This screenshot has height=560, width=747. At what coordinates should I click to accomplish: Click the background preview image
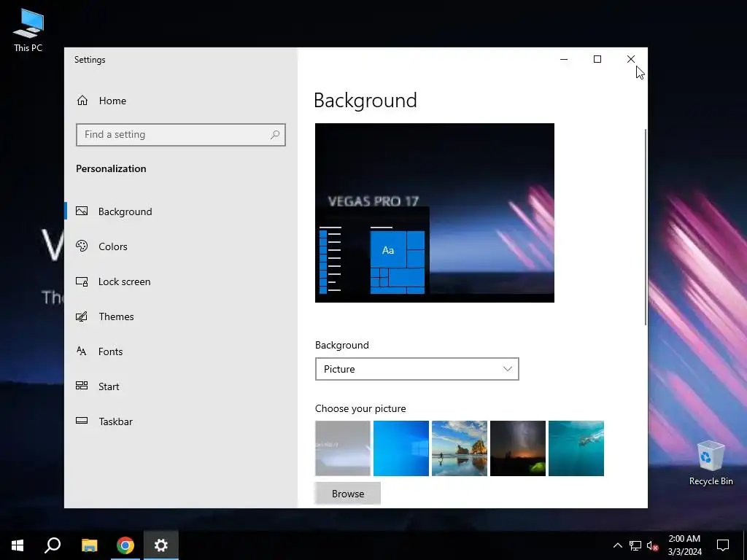(x=435, y=213)
